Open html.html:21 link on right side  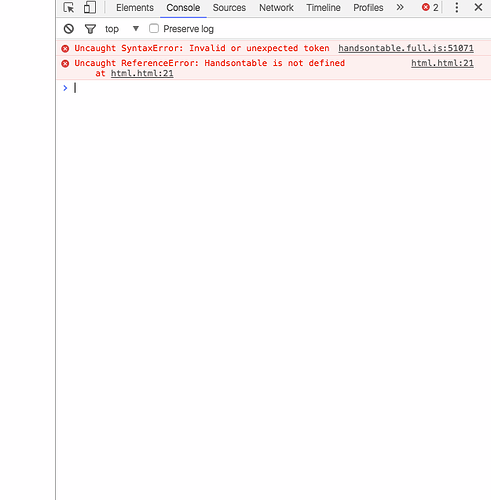442,63
